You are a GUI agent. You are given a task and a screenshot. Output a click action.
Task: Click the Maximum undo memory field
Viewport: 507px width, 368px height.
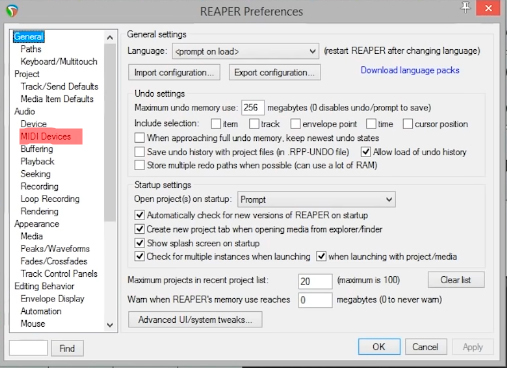click(x=253, y=108)
